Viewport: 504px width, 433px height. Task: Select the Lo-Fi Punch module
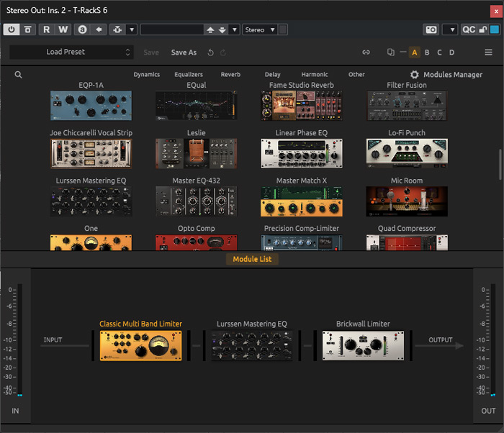[x=407, y=153]
